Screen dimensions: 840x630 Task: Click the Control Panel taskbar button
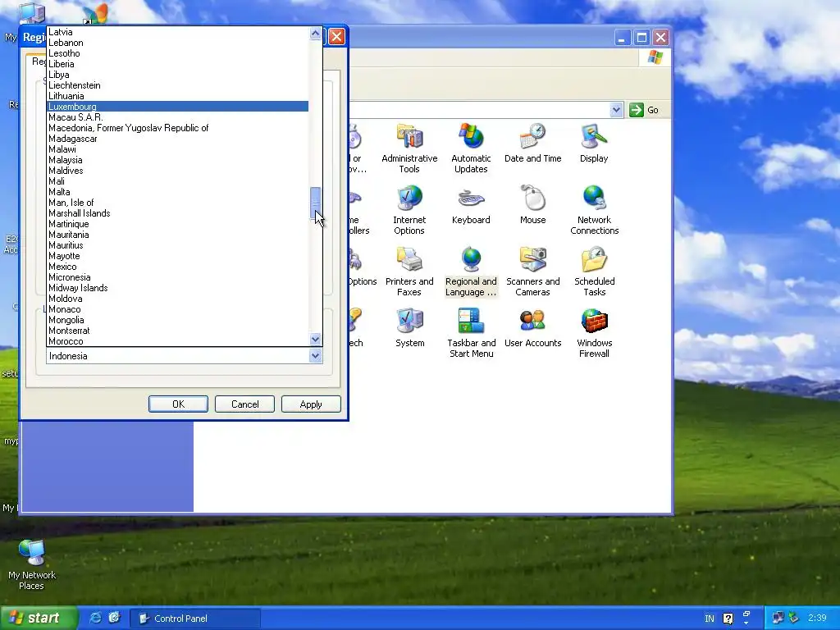tap(195, 619)
